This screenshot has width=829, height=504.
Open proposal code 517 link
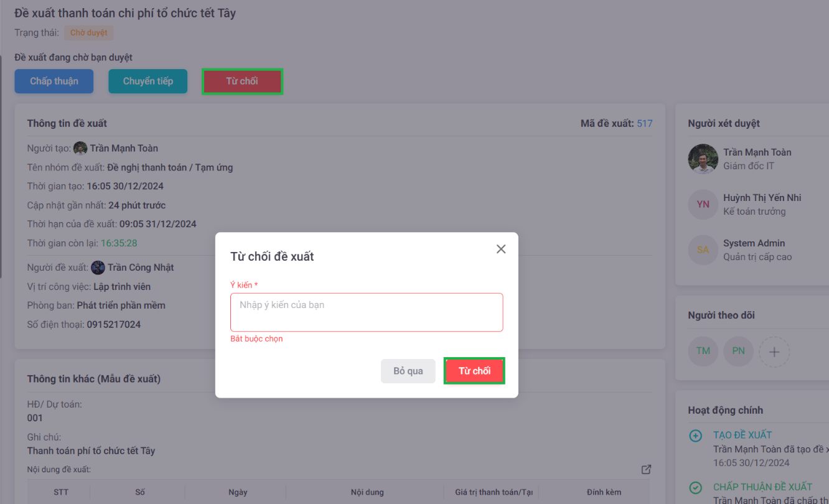tap(644, 123)
